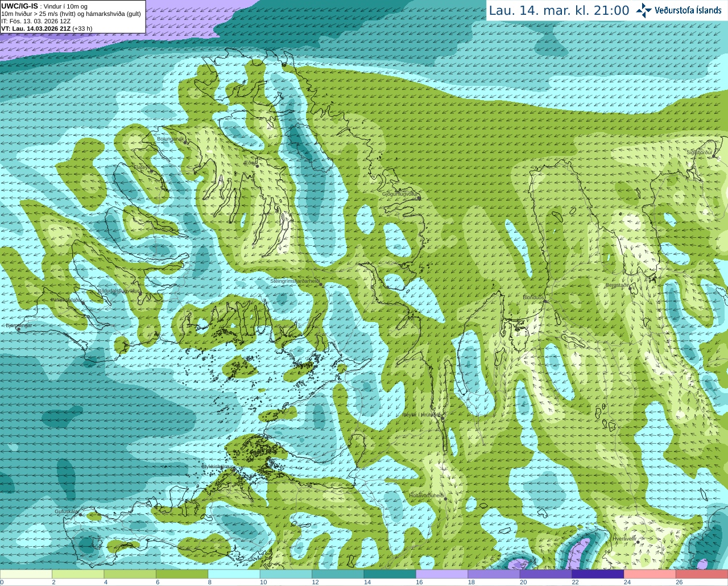The width and height of the screenshot is (728, 586).
Task: Pick the 10–12 m/s light teal swatch
Action: 286,574
